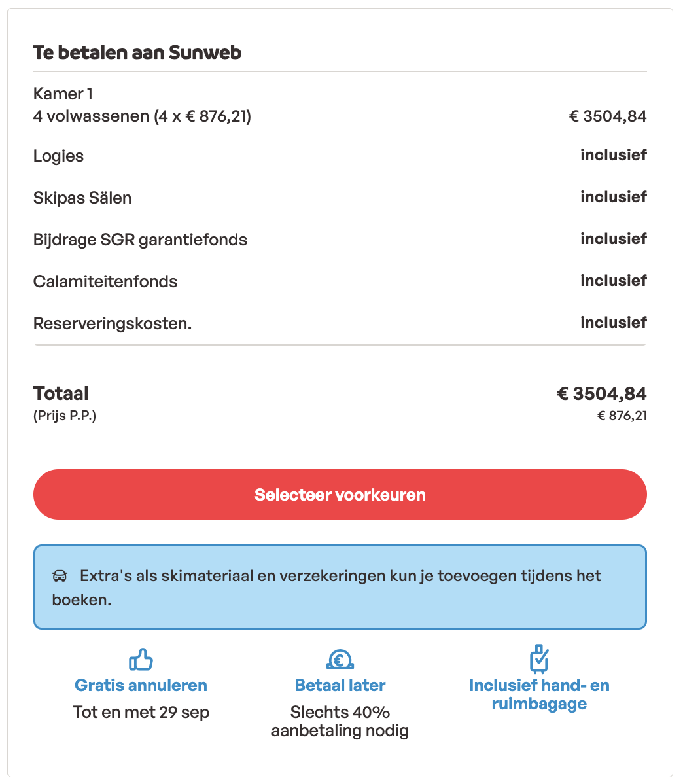Screen dimensions: 683x784
Task: Open the Gratis annuleren link
Action: click(x=141, y=685)
